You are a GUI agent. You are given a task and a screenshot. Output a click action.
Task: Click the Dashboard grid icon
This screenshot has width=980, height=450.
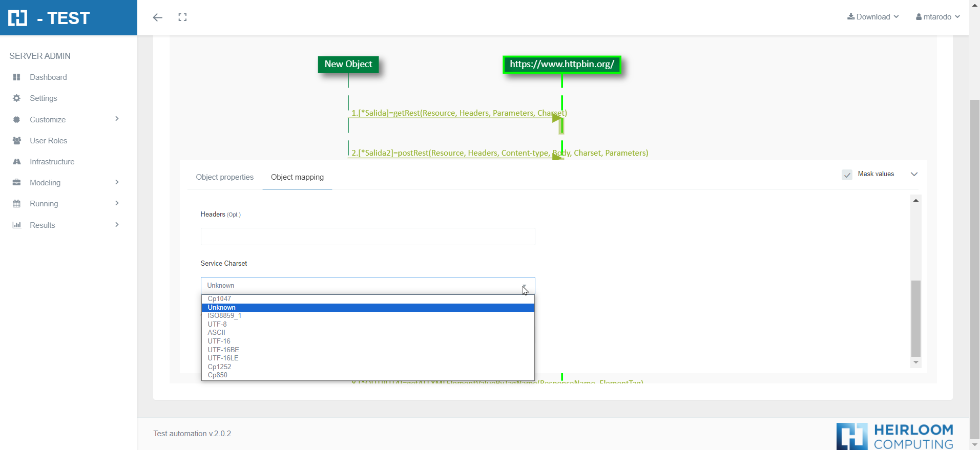click(16, 77)
